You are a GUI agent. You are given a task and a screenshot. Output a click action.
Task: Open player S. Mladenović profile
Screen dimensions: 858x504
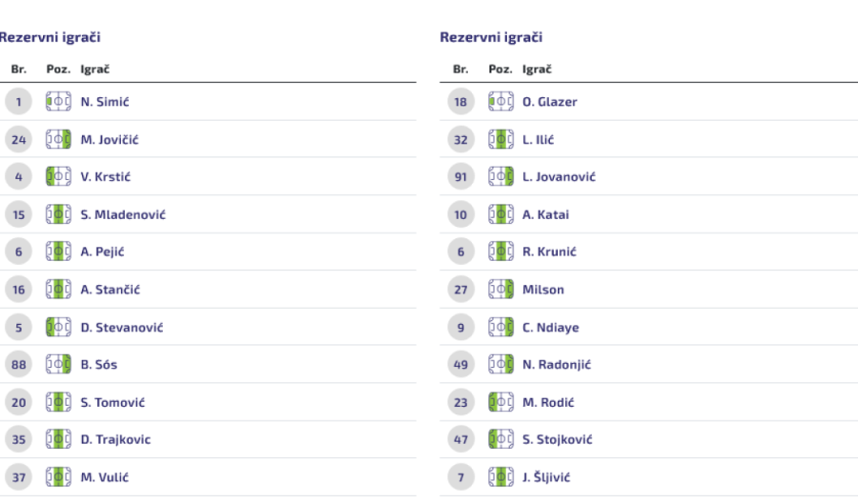click(x=123, y=214)
